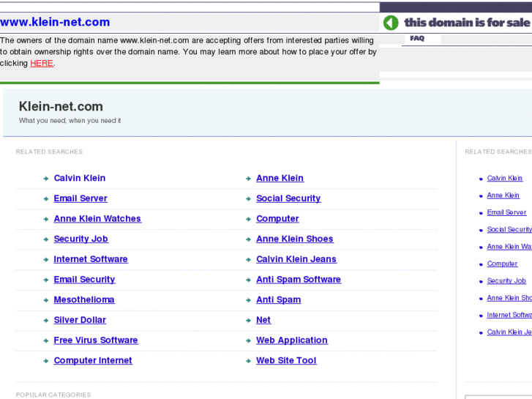Image resolution: width=532 pixels, height=399 pixels.
Task: Open the Anne Klein main search link
Action: pyautogui.click(x=280, y=178)
